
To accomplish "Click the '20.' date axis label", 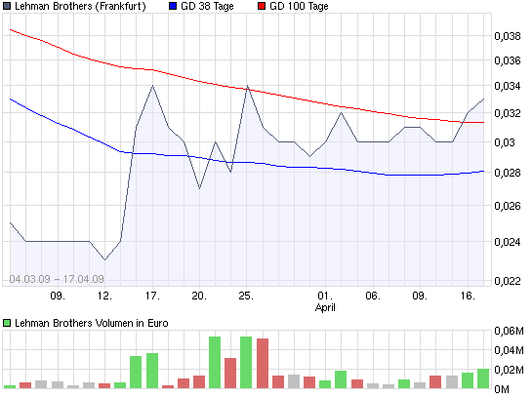I will point(199,296).
